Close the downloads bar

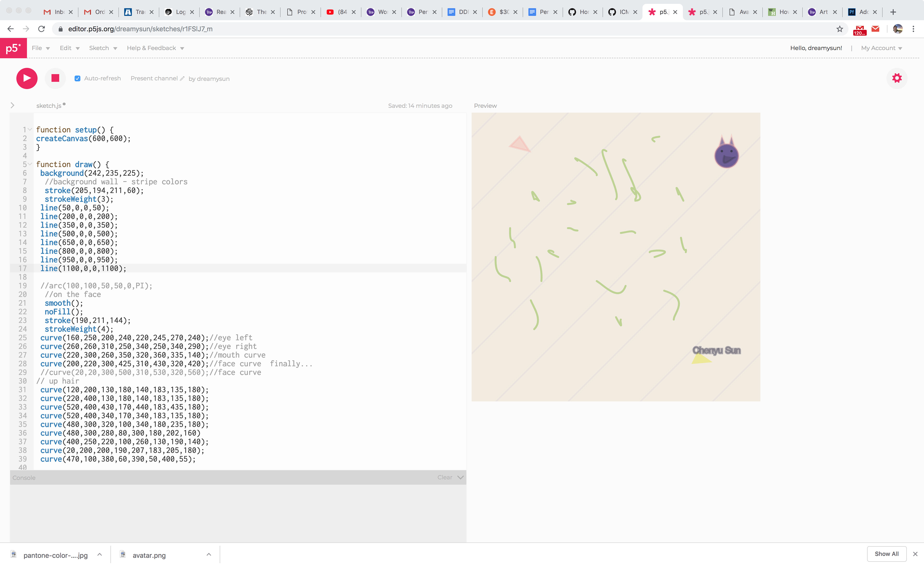click(915, 554)
